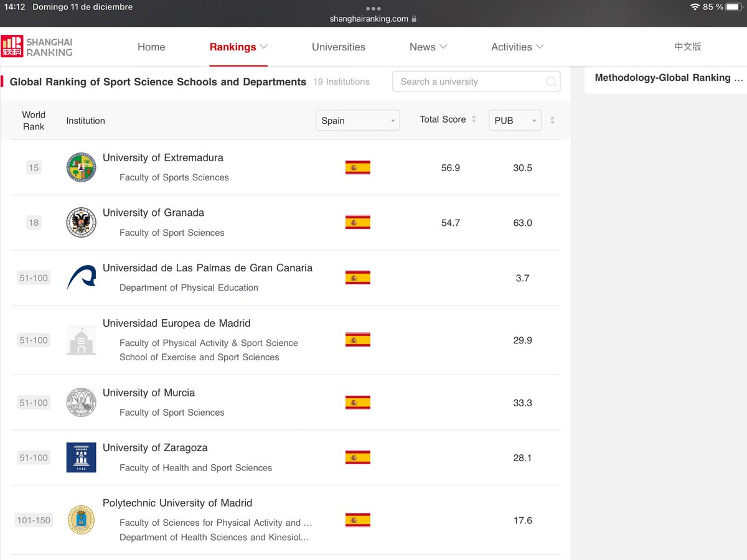
Task: Click the search magnifier icon
Action: 551,82
